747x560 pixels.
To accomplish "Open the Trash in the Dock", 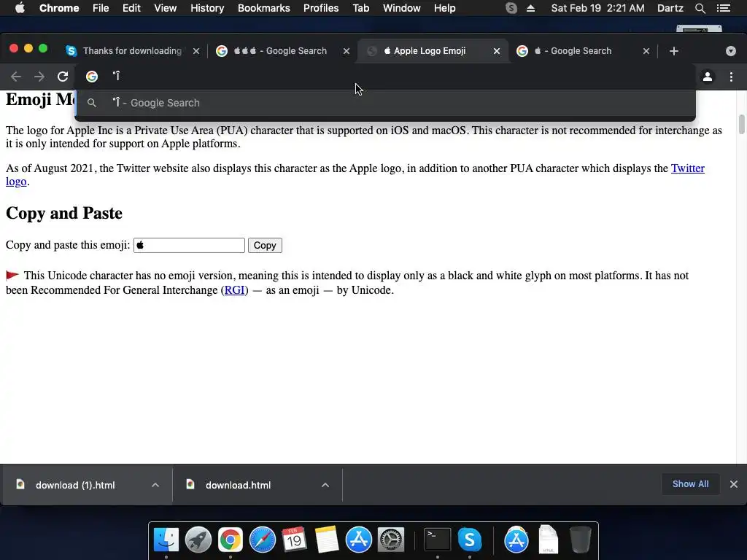I will coord(580,540).
